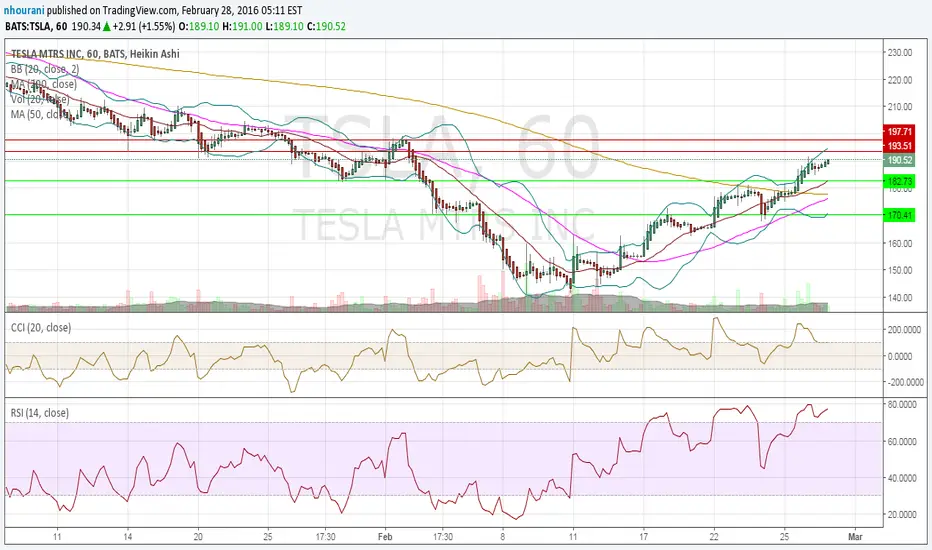Click the 210.00 price axis value
This screenshot has height=550, width=932.
tap(900, 106)
